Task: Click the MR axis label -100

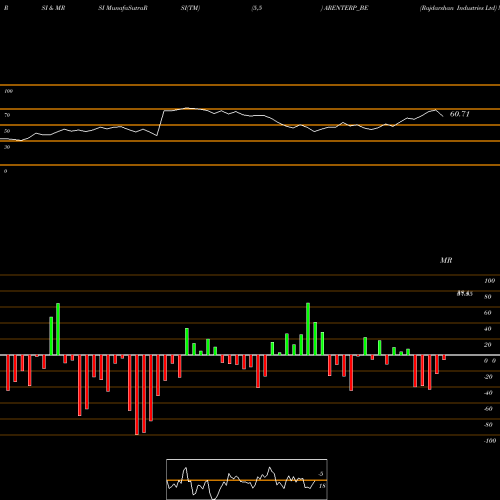Action: tap(490, 441)
